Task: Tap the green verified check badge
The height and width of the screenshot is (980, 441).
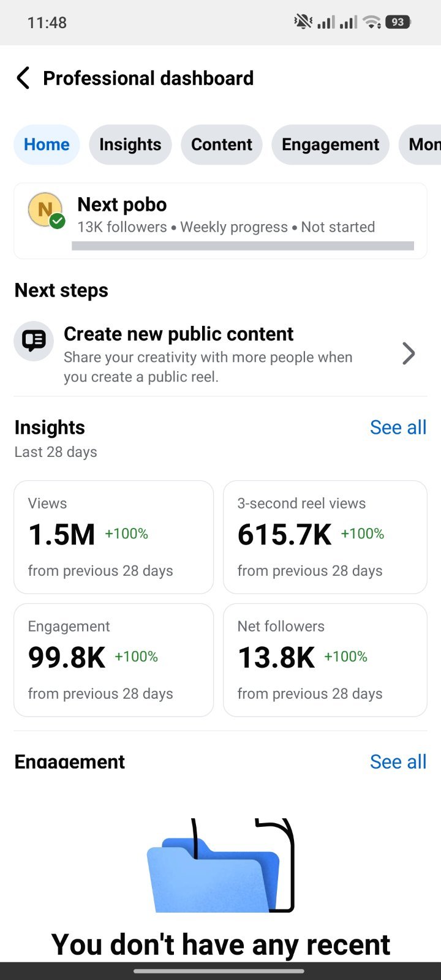Action: (x=58, y=221)
